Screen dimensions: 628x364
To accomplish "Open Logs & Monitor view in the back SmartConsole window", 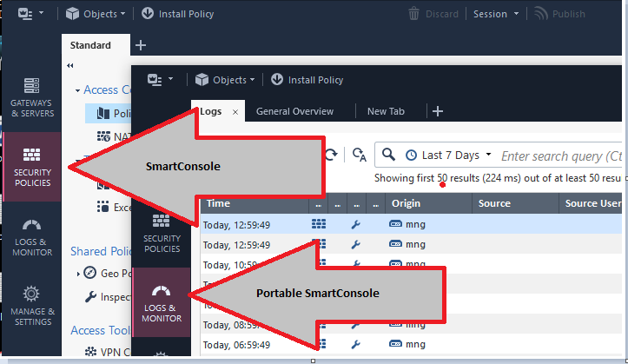I will pyautogui.click(x=32, y=237).
